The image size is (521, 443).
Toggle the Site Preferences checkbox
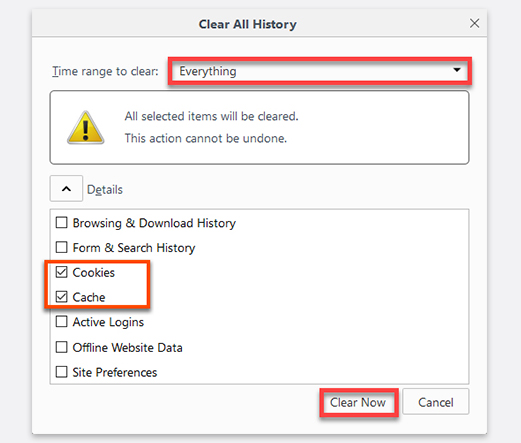(62, 372)
